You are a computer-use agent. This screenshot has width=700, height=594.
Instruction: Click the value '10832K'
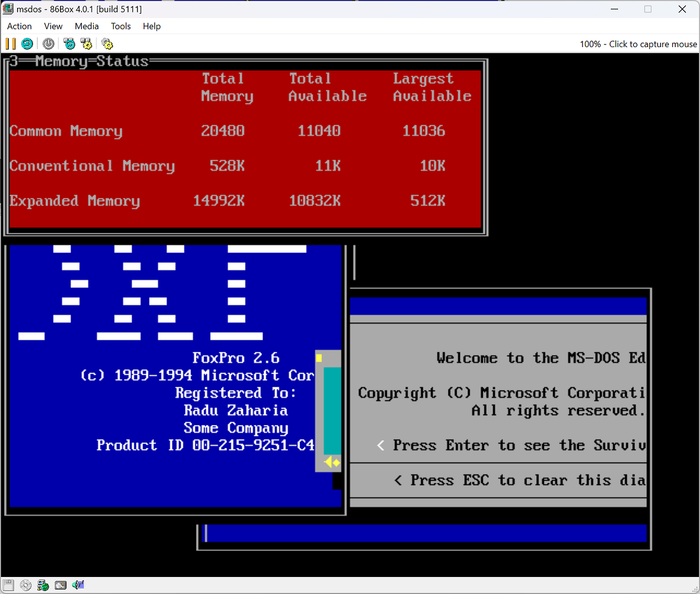314,201
